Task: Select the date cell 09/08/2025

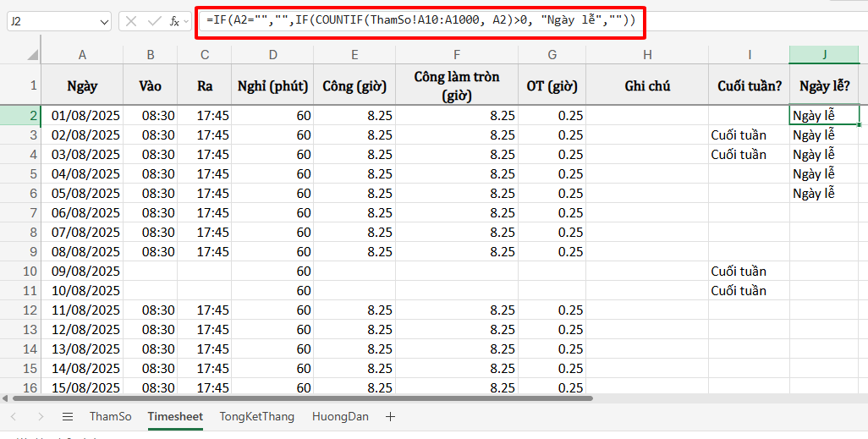Action: pyautogui.click(x=82, y=272)
